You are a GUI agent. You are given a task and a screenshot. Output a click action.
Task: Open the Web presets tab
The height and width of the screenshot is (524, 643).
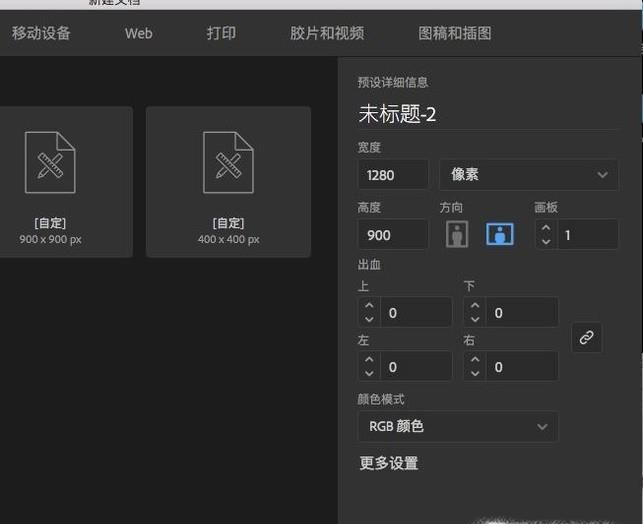pos(139,33)
